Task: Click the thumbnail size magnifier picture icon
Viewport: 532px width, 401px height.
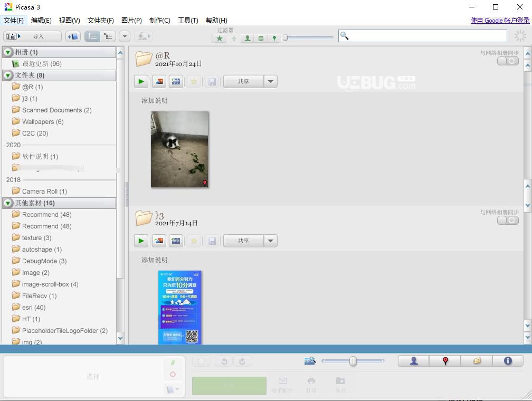Action: 310,361
